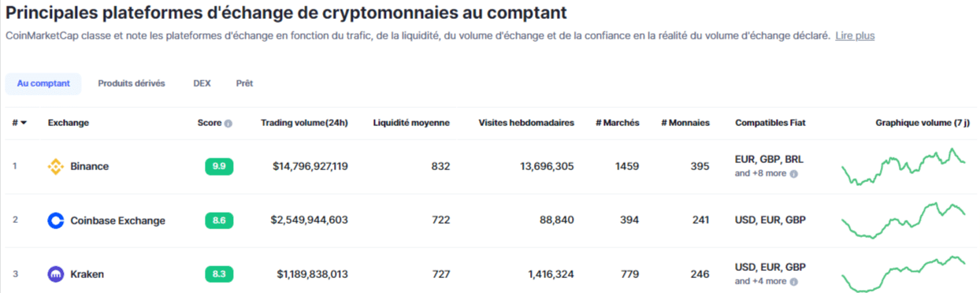Viewport: 980px width, 293px height.
Task: Switch to the 'Produits dérivés' tab
Action: (132, 83)
